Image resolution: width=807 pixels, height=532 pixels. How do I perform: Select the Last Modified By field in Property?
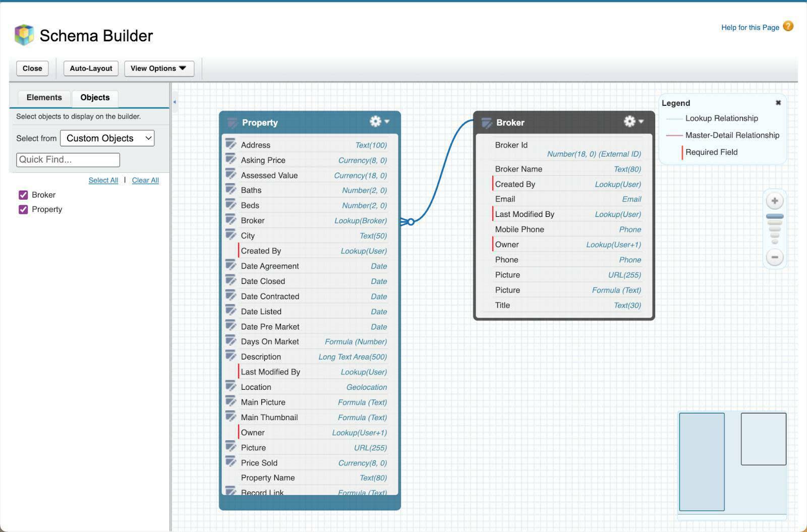point(313,372)
